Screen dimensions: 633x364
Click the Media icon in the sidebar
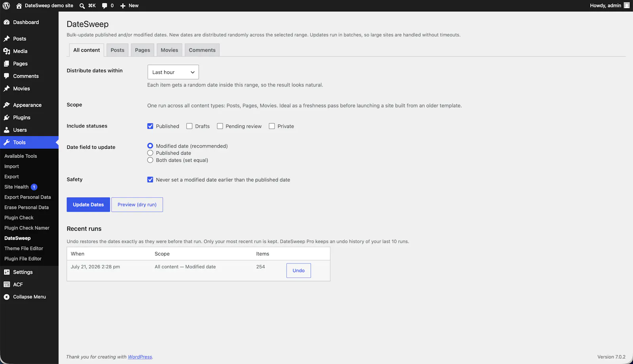pos(7,51)
